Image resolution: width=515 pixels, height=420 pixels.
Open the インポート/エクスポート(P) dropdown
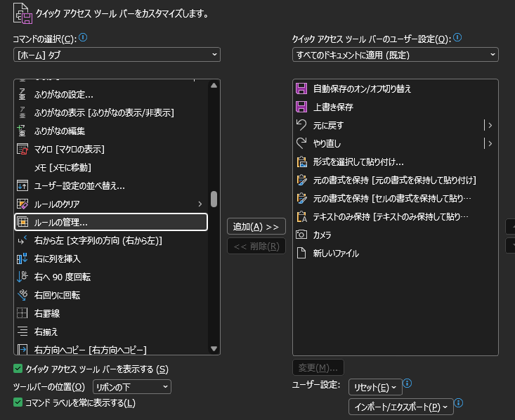click(400, 407)
